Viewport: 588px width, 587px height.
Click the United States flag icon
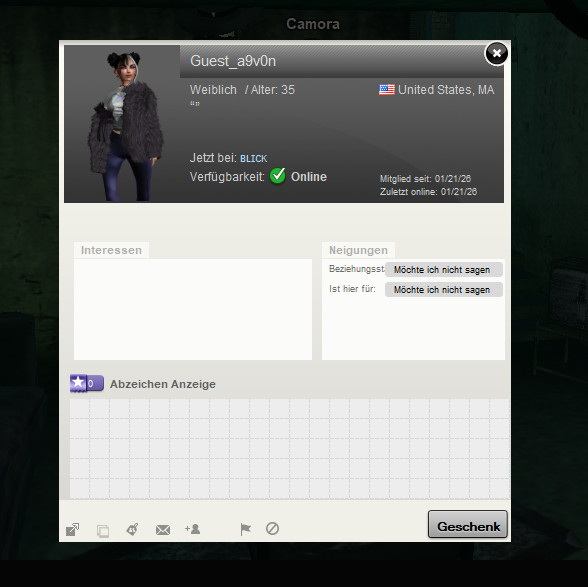pyautogui.click(x=387, y=90)
